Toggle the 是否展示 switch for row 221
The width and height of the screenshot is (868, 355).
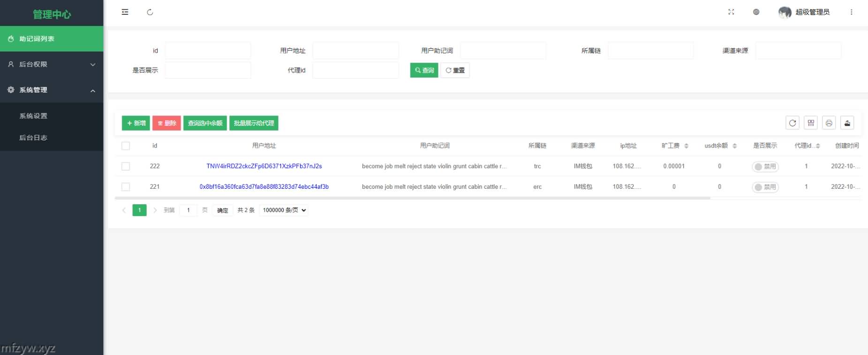765,187
